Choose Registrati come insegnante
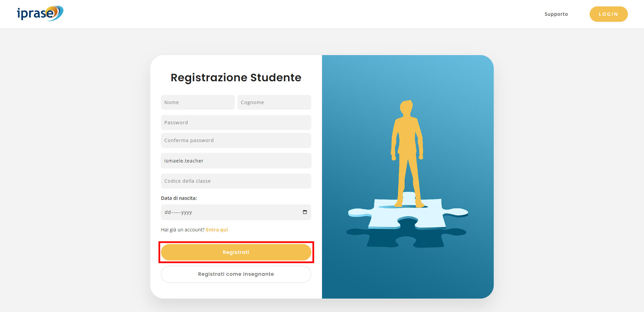 236,274
